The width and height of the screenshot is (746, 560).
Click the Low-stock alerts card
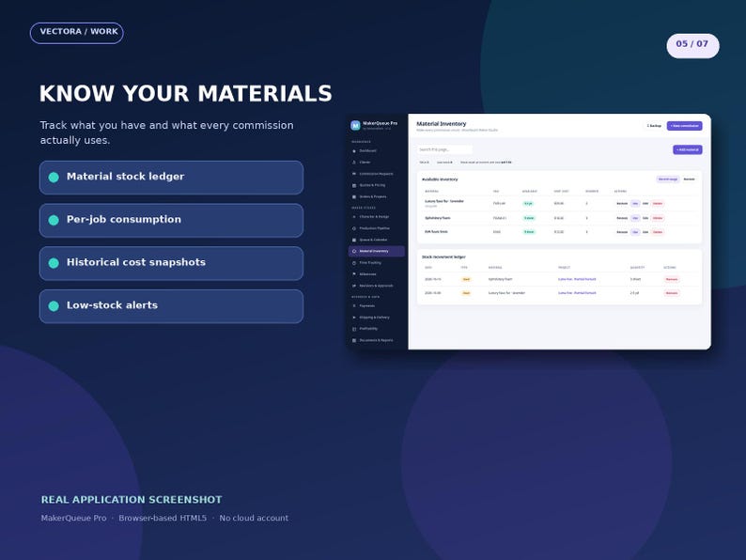coord(171,306)
